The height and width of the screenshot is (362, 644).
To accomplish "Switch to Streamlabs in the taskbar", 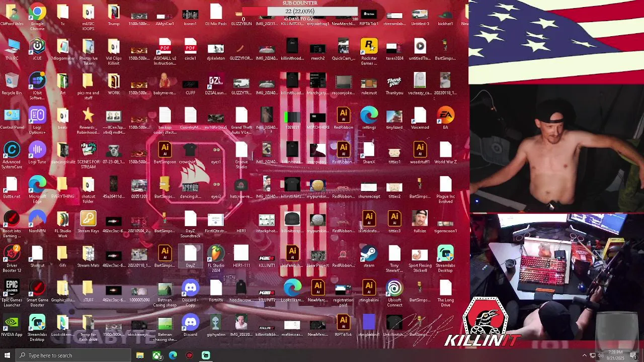I will coord(206,355).
